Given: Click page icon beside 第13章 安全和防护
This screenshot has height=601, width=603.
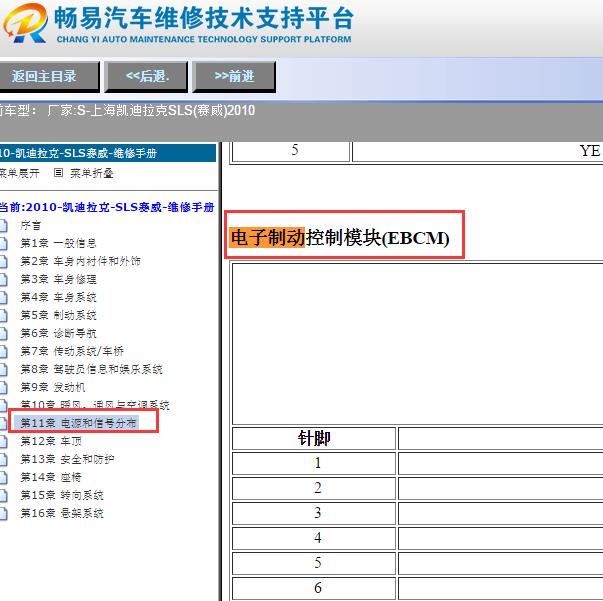Looking at the screenshot, I should tap(3, 459).
